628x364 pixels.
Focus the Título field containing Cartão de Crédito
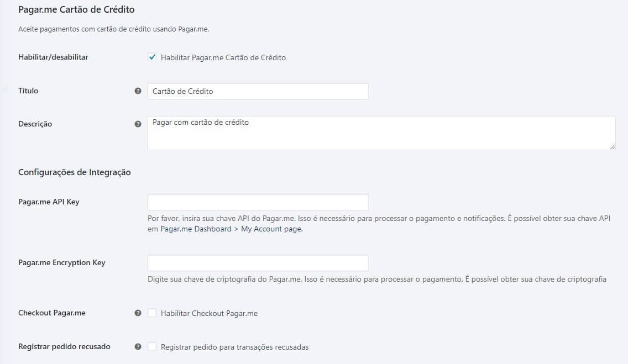tap(258, 91)
